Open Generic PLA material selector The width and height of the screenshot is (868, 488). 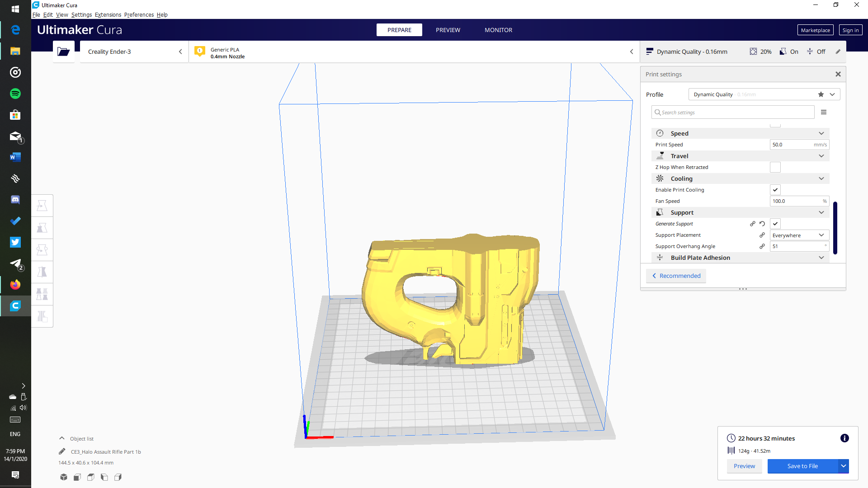point(414,52)
